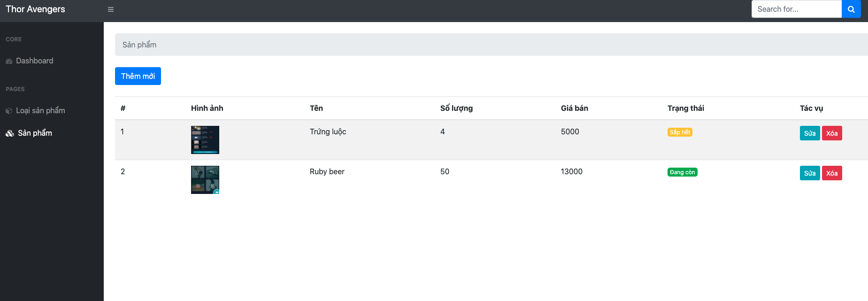
Task: Focus the Search for... input field
Action: (797, 9)
